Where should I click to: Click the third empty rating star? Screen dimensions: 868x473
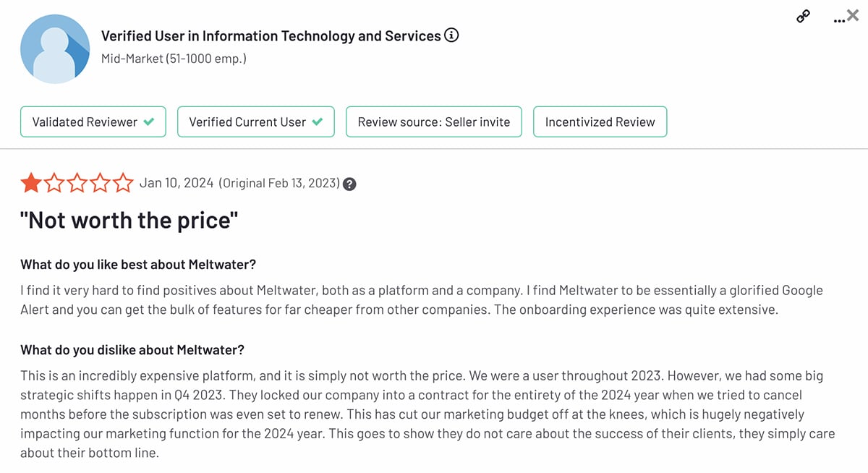[77, 183]
